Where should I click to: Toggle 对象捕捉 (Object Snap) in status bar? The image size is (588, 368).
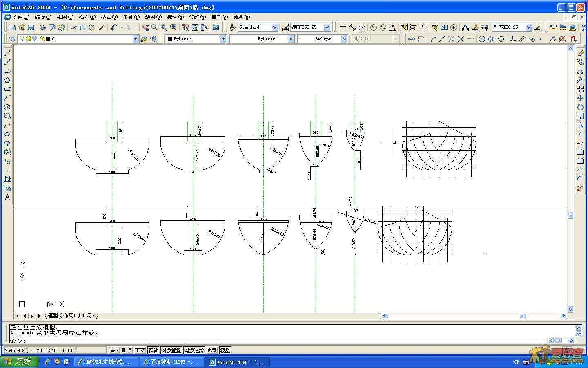(171, 350)
